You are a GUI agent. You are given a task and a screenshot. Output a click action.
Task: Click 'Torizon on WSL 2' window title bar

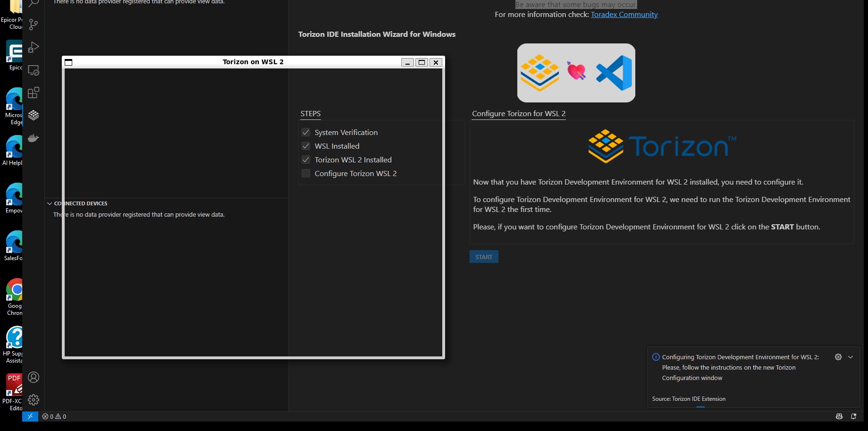[x=253, y=62]
